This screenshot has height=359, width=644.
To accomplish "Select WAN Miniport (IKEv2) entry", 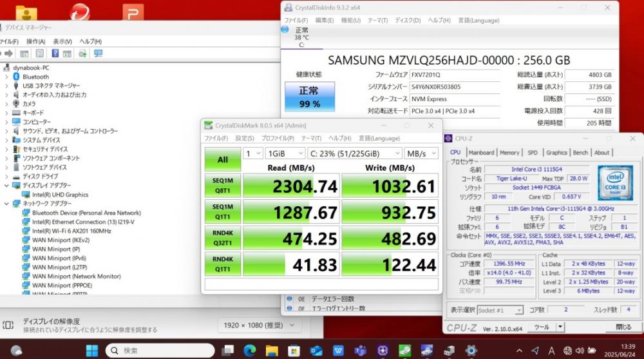I will tap(61, 240).
